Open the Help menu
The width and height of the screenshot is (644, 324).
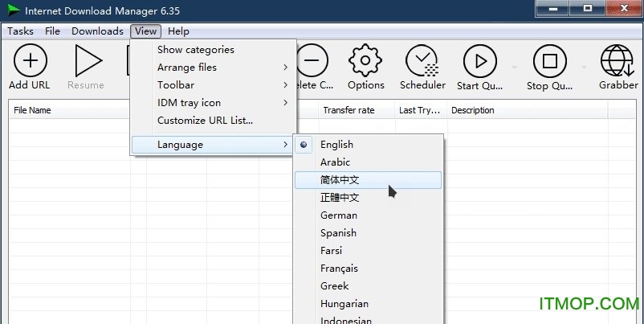point(178,31)
